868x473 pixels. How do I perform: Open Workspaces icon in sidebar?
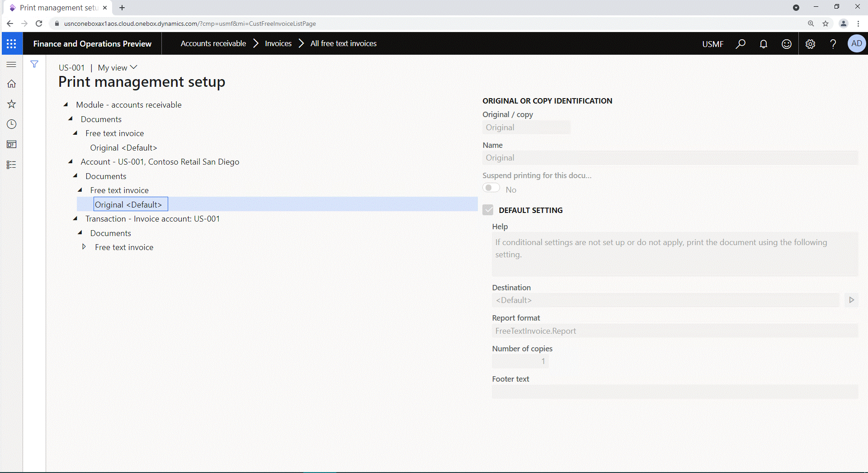click(11, 144)
